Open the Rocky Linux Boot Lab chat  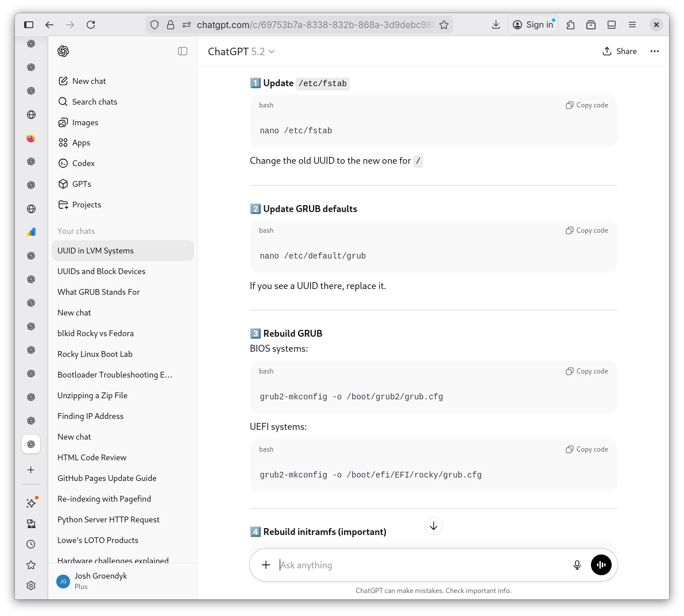(x=95, y=354)
